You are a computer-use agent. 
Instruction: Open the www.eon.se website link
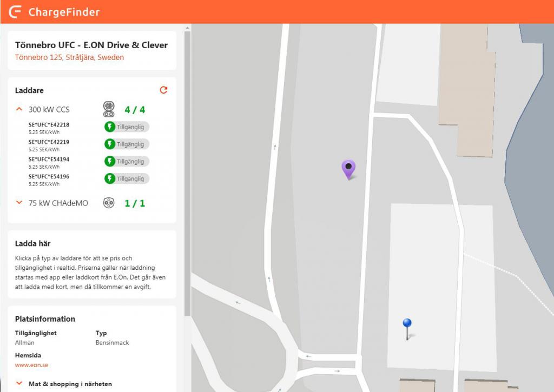[31, 365]
